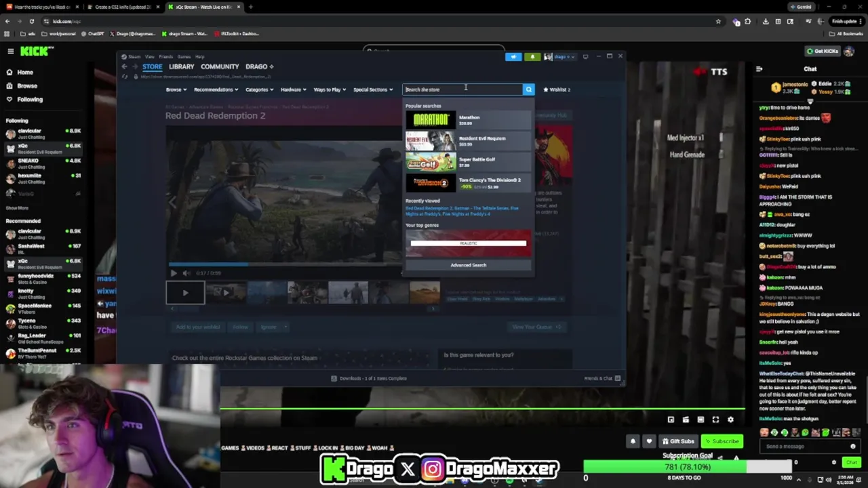Open hexumlite channel in Following list
This screenshot has height=488, width=868.
(x=42, y=178)
